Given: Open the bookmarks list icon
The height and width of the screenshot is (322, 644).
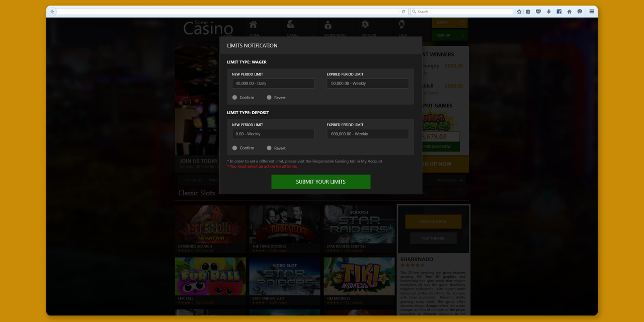Looking at the screenshot, I should pos(528,12).
